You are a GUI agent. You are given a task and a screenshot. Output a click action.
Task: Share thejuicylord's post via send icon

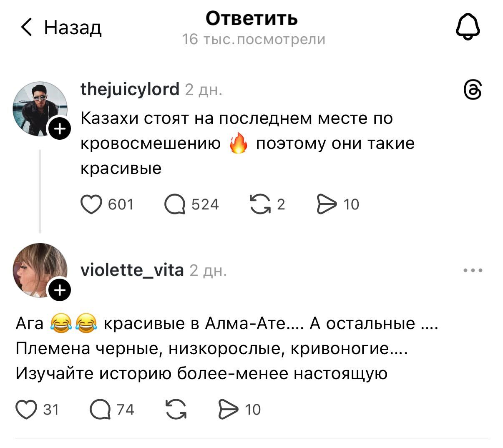click(x=327, y=204)
